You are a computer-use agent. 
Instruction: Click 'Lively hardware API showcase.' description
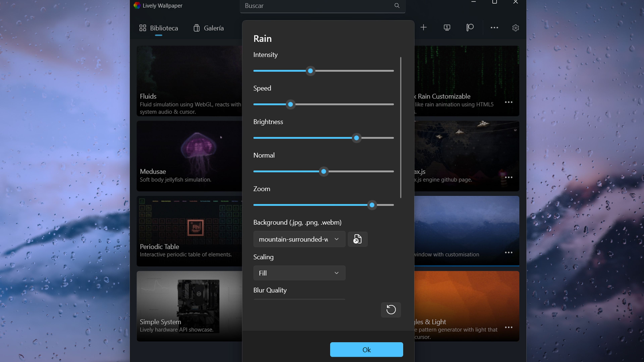(176, 330)
